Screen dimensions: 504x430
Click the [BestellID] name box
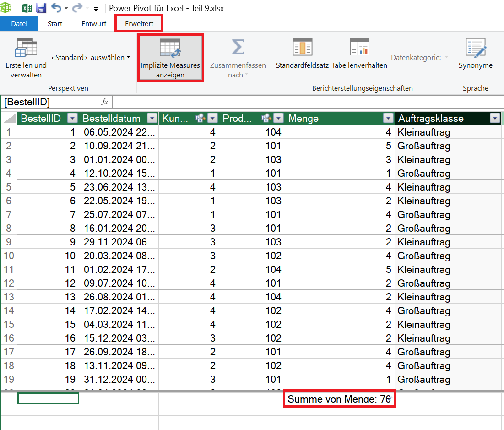coord(50,102)
